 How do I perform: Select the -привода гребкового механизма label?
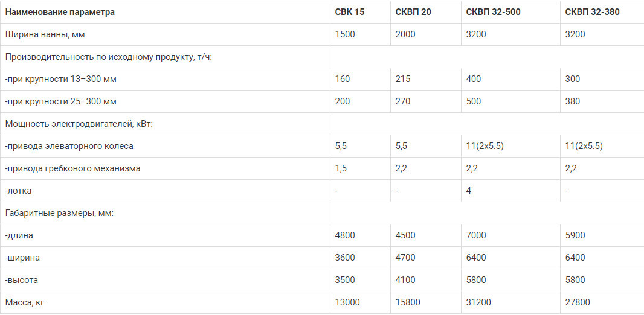click(x=72, y=168)
